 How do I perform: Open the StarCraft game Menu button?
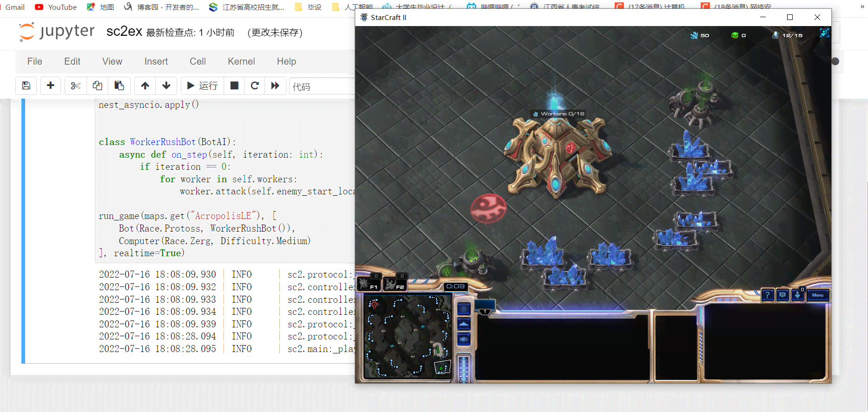point(818,295)
